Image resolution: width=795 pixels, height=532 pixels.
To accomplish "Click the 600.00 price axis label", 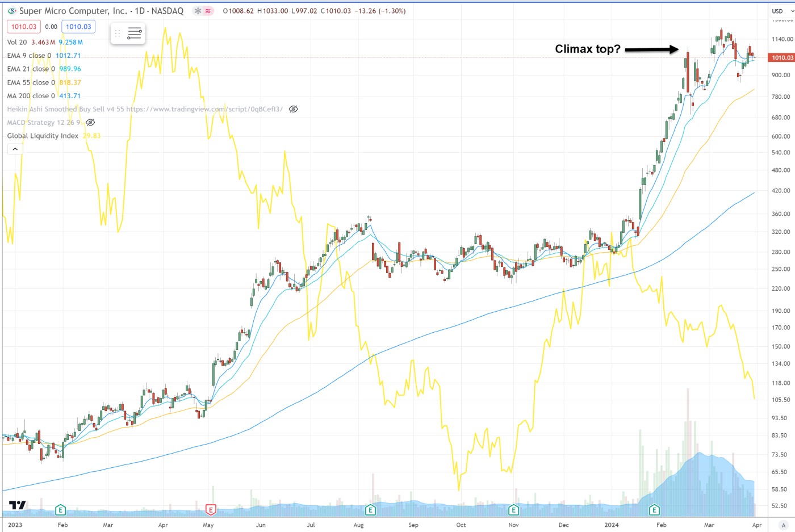I will (781, 136).
